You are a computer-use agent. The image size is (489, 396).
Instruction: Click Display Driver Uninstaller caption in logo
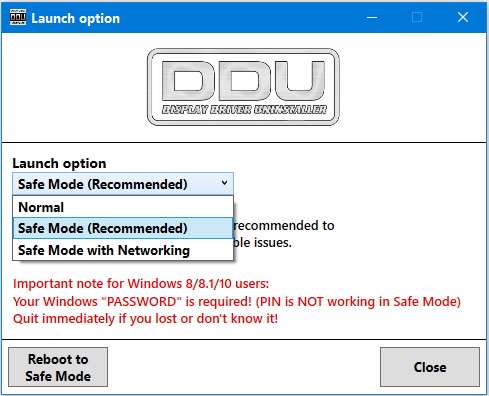click(244, 110)
